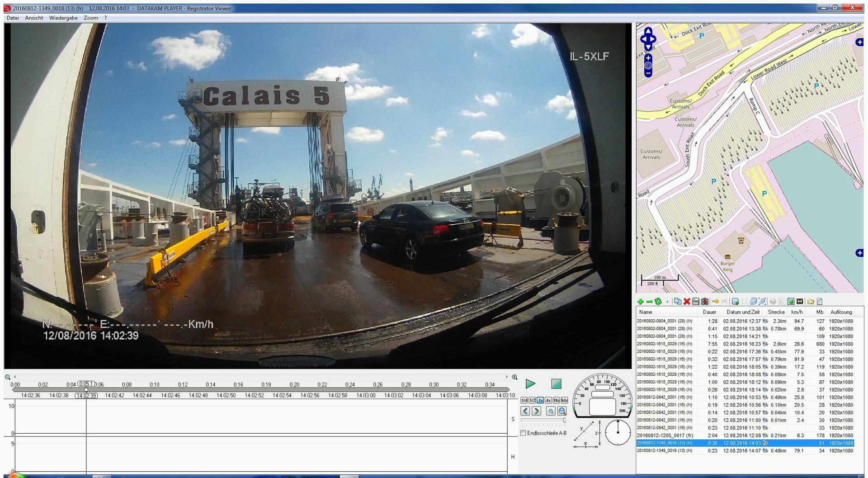868x478 pixels.
Task: Click the timeline zoom-in magnifier at right
Action: (514, 377)
